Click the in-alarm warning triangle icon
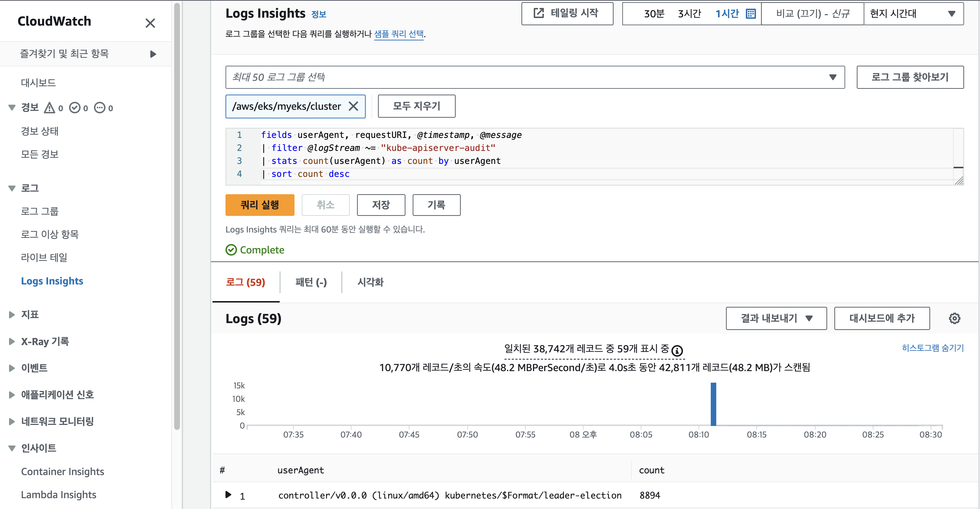Screen dimensions: 980x509 (50, 108)
